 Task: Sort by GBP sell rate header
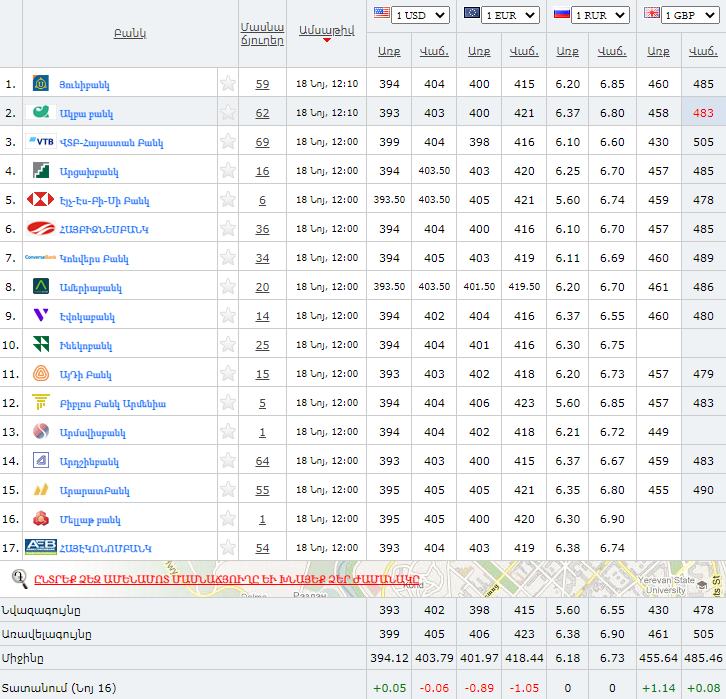pos(703,51)
